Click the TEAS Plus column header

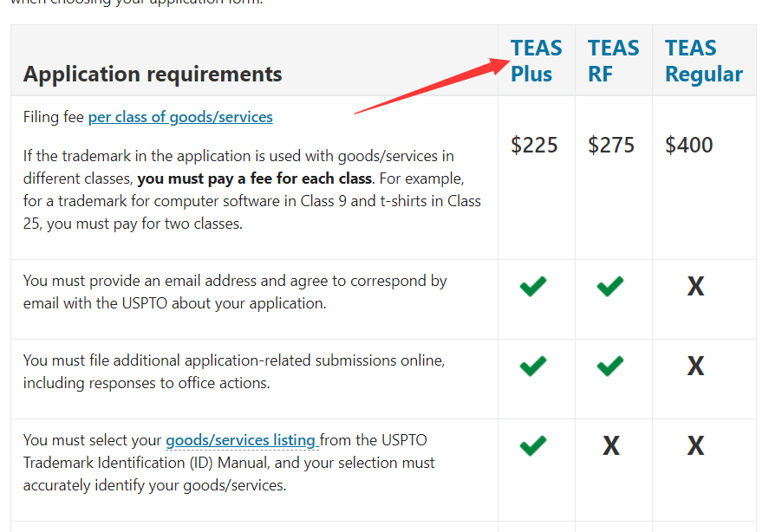click(536, 61)
